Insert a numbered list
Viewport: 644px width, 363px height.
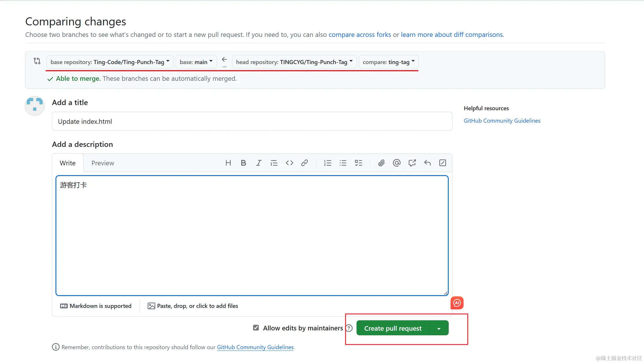[327, 163]
